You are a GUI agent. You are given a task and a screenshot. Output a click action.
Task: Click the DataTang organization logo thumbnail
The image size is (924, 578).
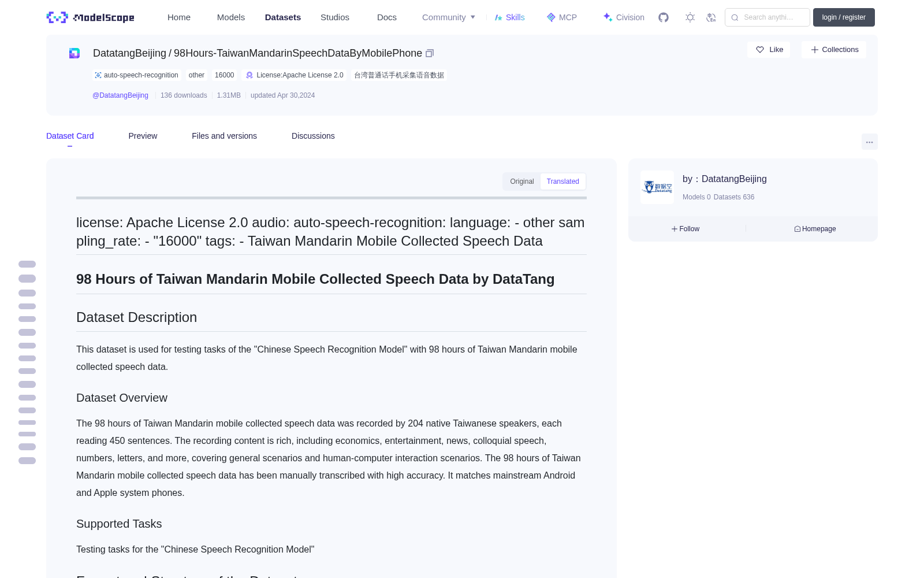pos(657,187)
